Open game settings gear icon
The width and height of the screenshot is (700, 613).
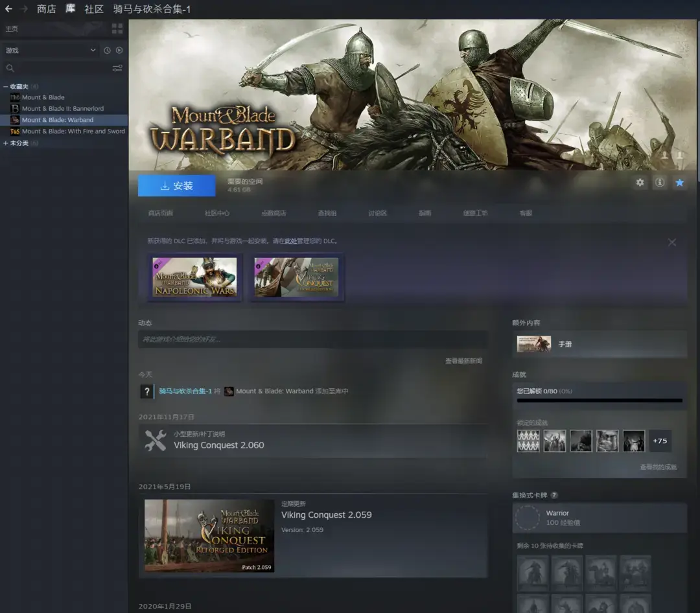pos(640,183)
